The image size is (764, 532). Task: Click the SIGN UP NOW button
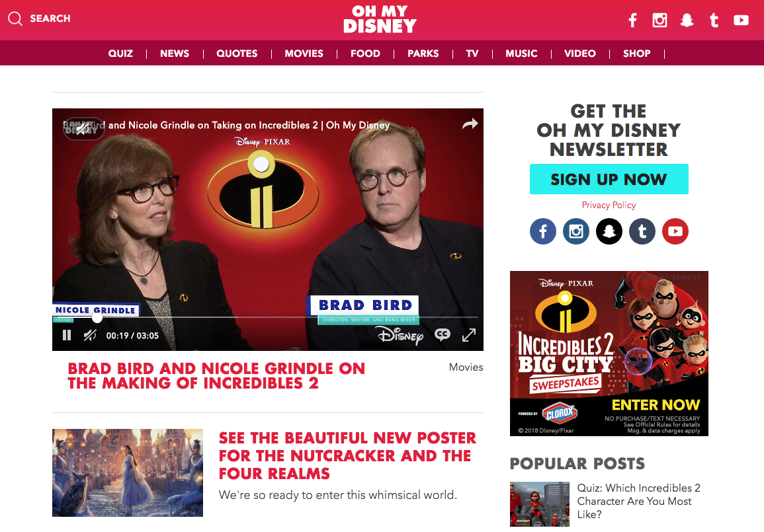pos(609,179)
